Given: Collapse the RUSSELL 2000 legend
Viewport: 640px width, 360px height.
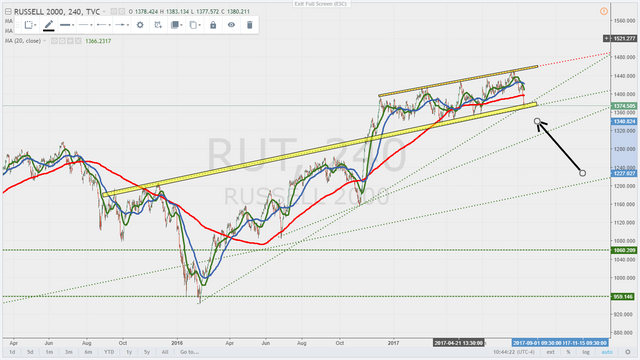Looking at the screenshot, I should 8,12.
